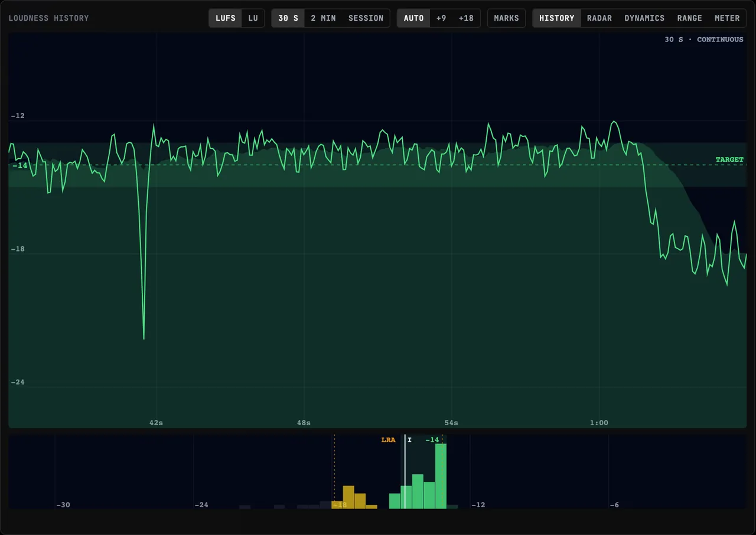This screenshot has height=535, width=756.
Task: Choose the +9 scale option
Action: pyautogui.click(x=441, y=18)
